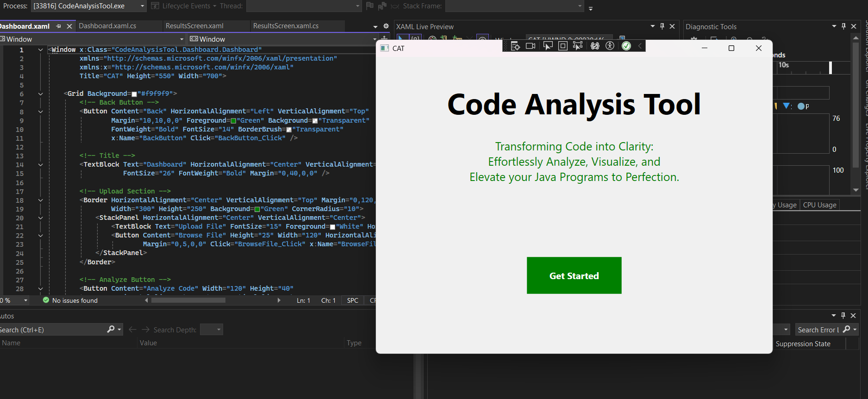
Task: Switch to the CPU Usage tab
Action: pyautogui.click(x=819, y=205)
